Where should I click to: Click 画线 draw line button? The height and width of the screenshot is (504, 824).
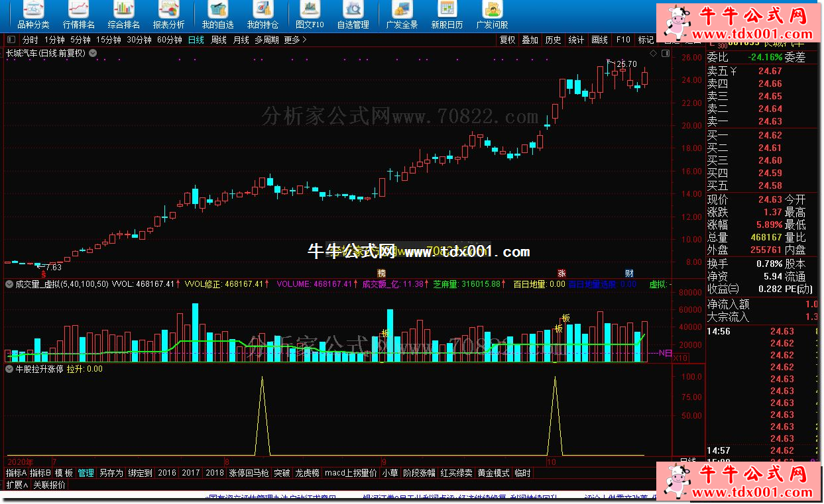click(x=600, y=40)
